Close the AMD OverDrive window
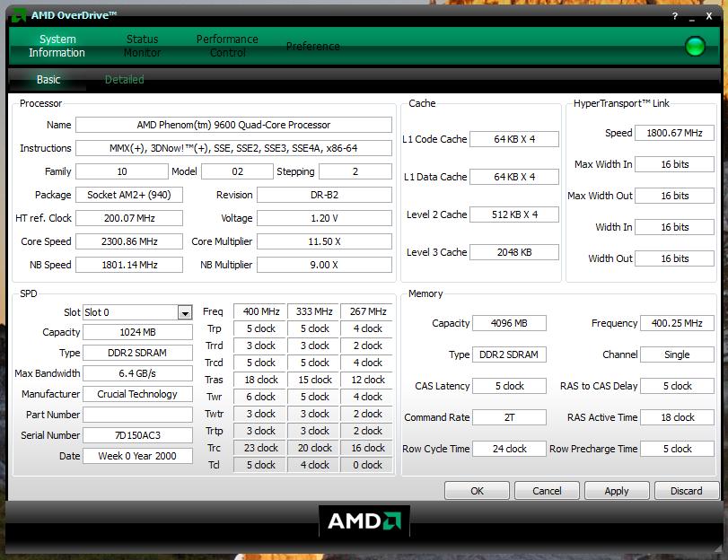This screenshot has height=560, width=728. click(709, 16)
